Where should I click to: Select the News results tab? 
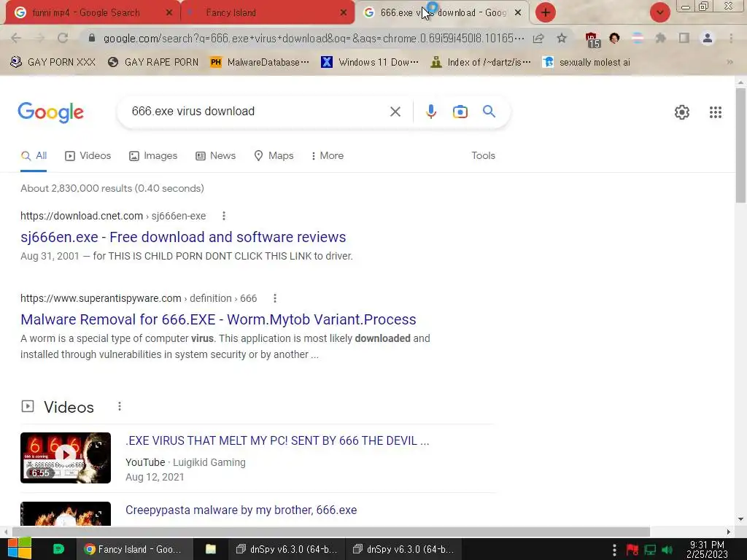pyautogui.click(x=215, y=156)
